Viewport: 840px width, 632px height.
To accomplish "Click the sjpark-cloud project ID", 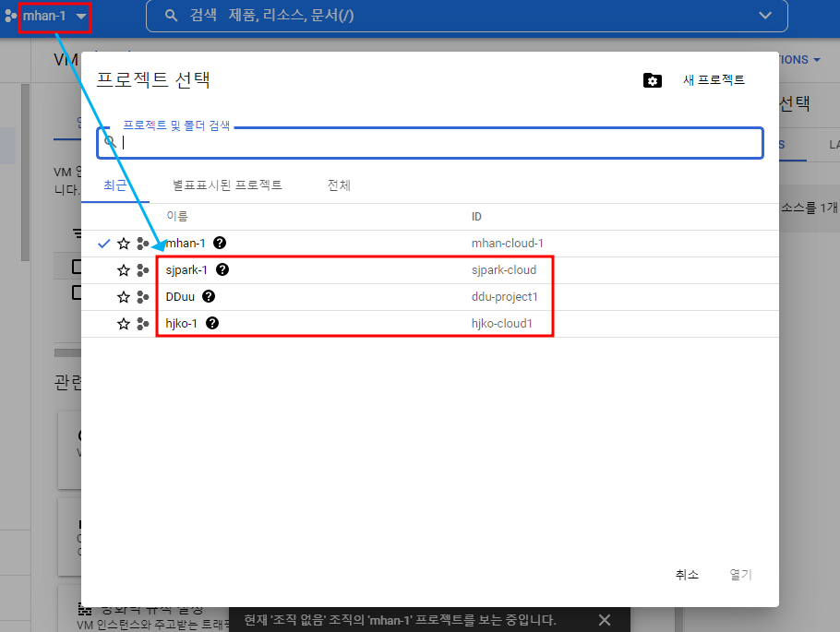I will (x=504, y=270).
